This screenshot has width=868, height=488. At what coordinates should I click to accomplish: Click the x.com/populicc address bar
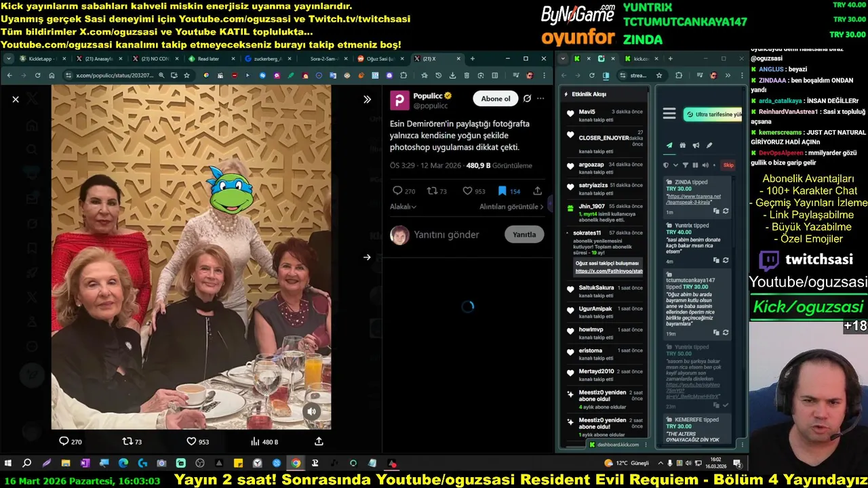(x=114, y=75)
